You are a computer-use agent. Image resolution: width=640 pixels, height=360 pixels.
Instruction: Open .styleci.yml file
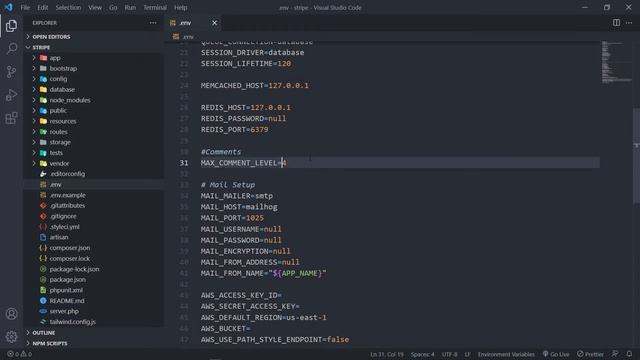pyautogui.click(x=94, y=227)
